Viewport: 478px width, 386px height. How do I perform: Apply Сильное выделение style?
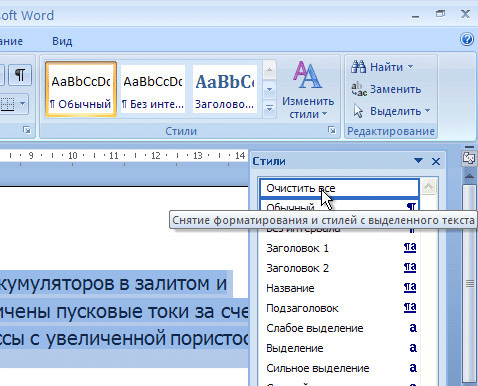click(339, 368)
